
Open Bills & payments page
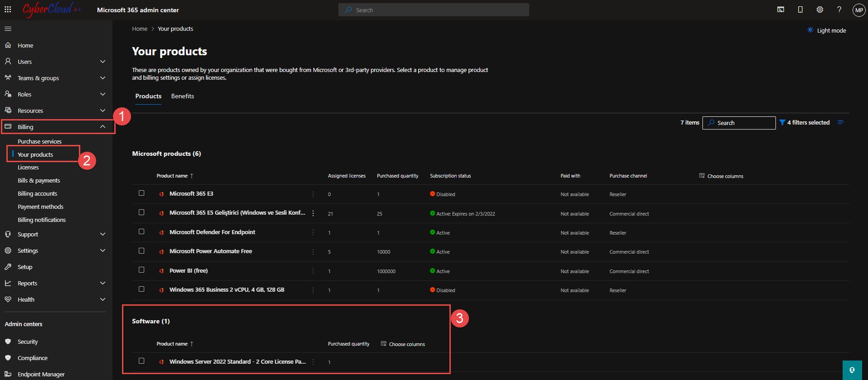[39, 180]
